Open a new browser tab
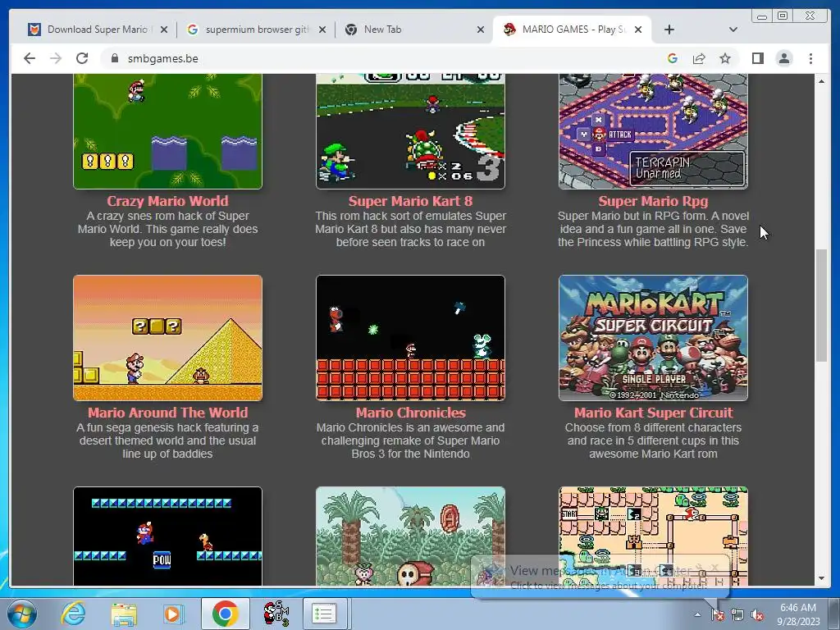Image resolution: width=840 pixels, height=630 pixels. pyautogui.click(x=669, y=30)
